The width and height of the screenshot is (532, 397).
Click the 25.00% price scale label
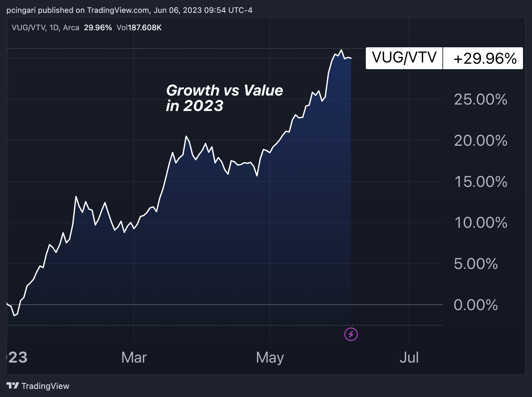(x=480, y=99)
